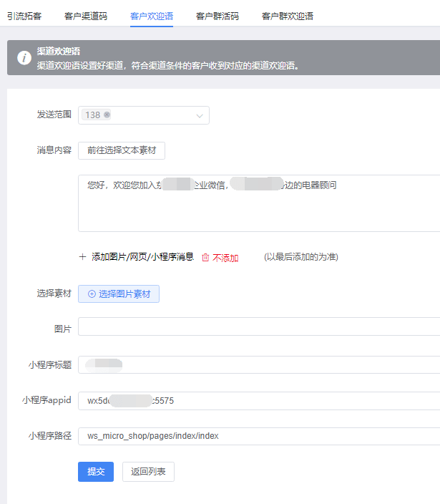Viewport: 440px width, 504px height.
Task: Click 返回列表 to return to list
Action: tap(148, 472)
